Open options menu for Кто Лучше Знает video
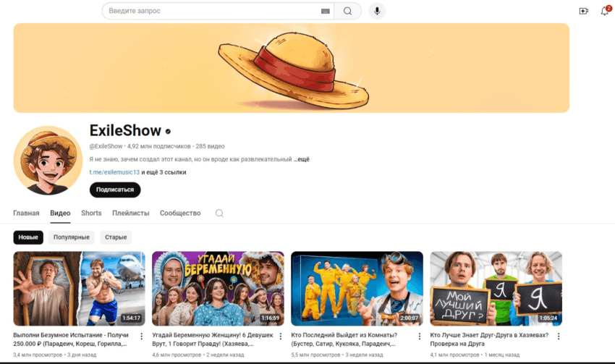 click(558, 337)
